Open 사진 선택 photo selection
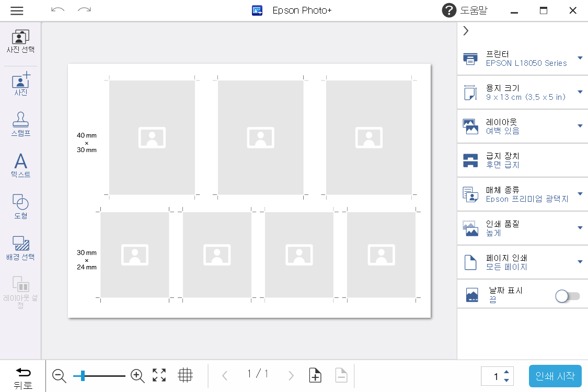588x392 pixels. 20,42
